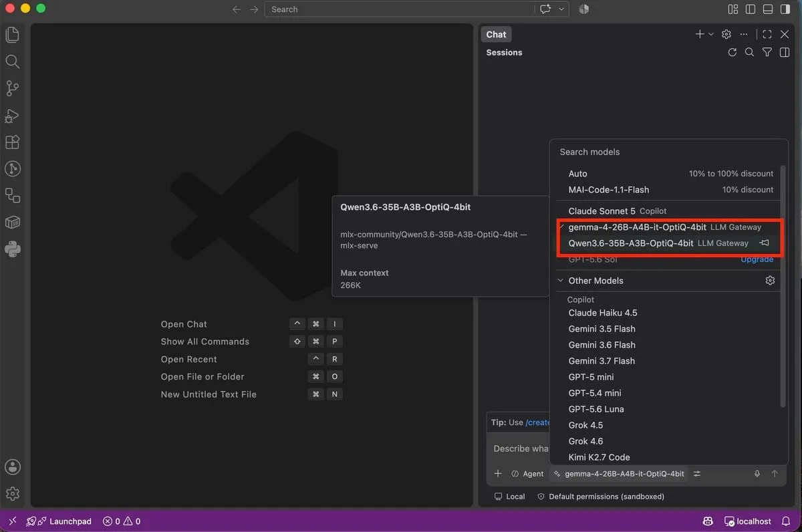Open Default permissions (sandboxed) picker

pos(600,497)
